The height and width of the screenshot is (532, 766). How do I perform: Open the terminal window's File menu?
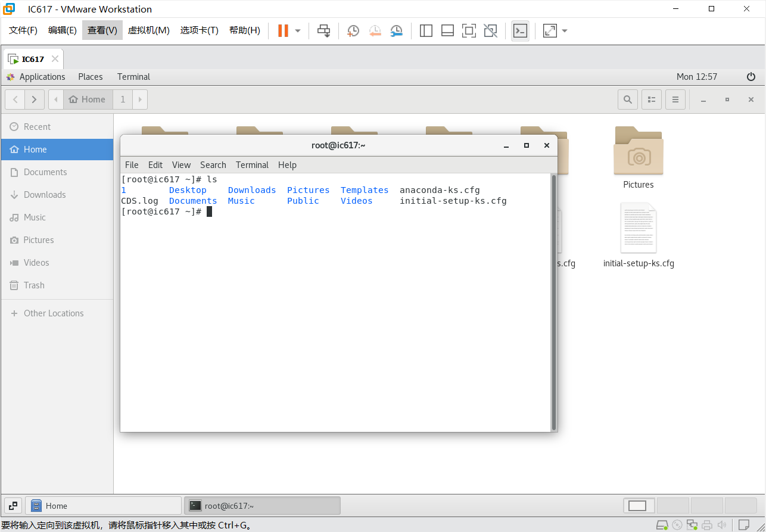coord(132,165)
